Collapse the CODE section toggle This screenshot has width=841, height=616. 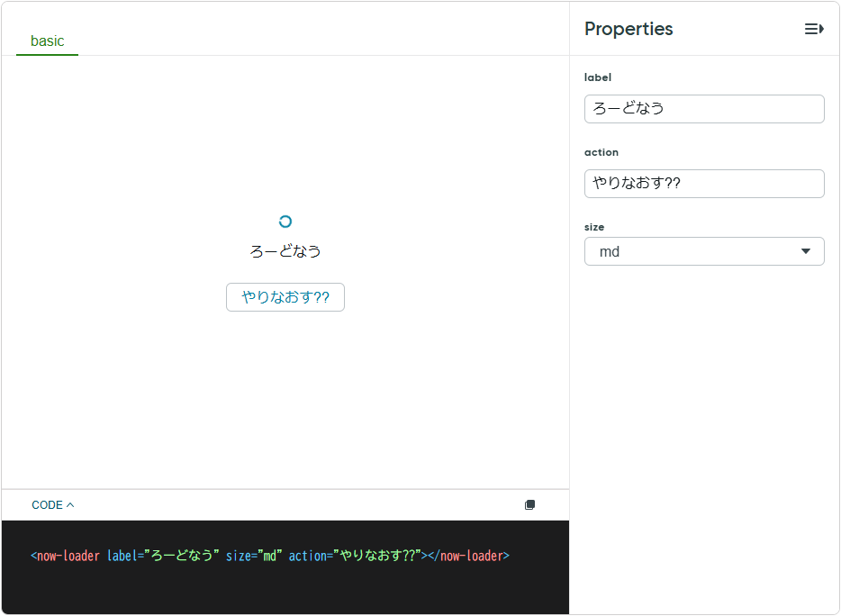coord(52,505)
